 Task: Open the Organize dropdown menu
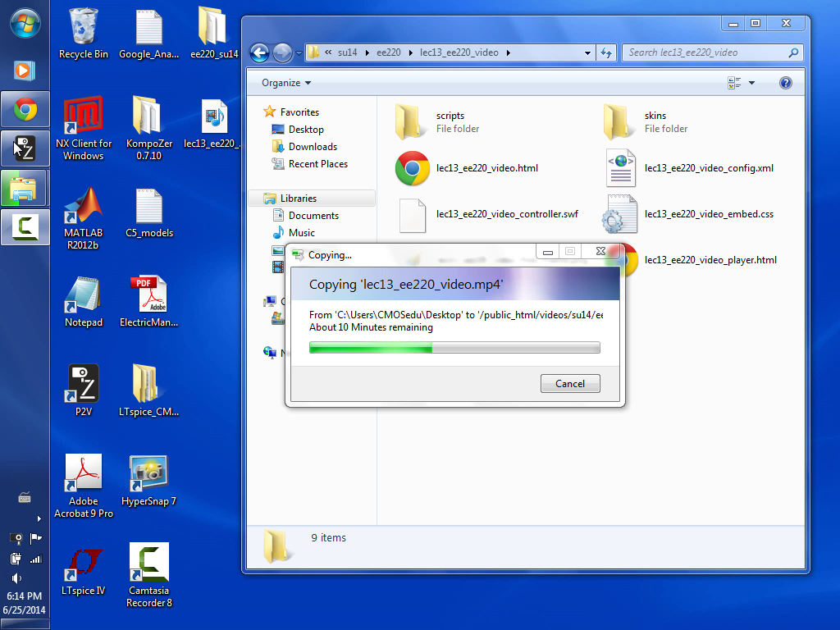coord(286,83)
